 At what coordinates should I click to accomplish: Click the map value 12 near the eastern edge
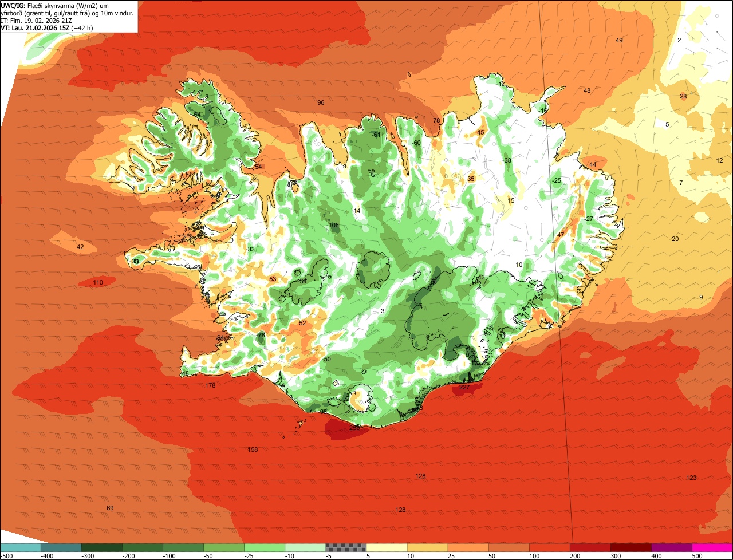coord(720,160)
